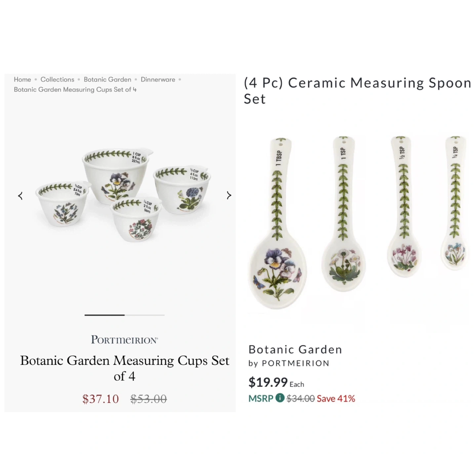This screenshot has width=476, height=454.
Task: Select the 1/4 TSP spoon image
Action: (456, 205)
